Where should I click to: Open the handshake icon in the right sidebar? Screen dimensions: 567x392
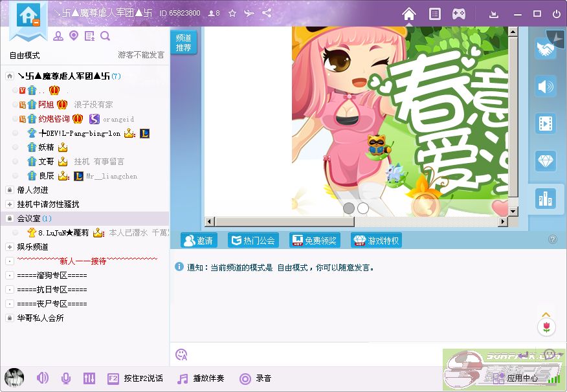(545, 49)
